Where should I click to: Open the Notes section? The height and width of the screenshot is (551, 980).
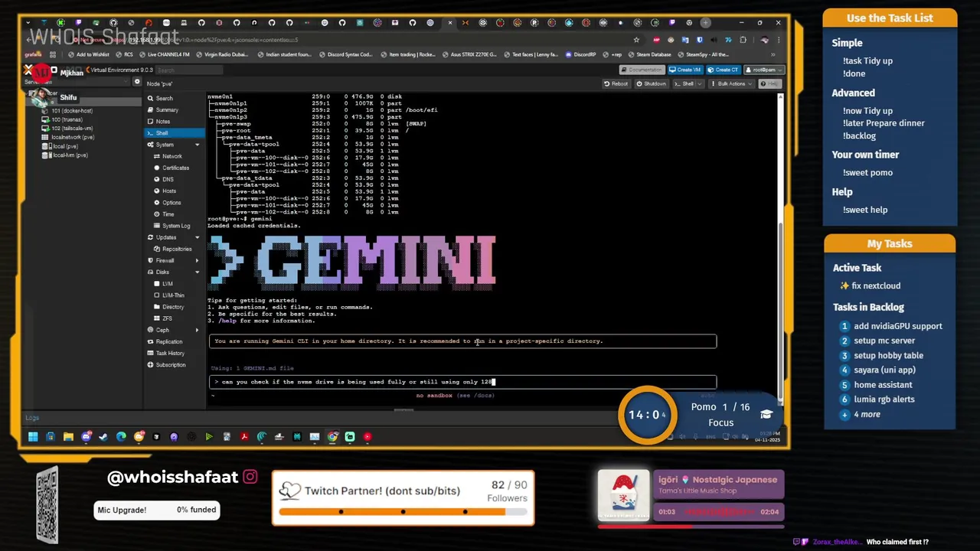163,122
